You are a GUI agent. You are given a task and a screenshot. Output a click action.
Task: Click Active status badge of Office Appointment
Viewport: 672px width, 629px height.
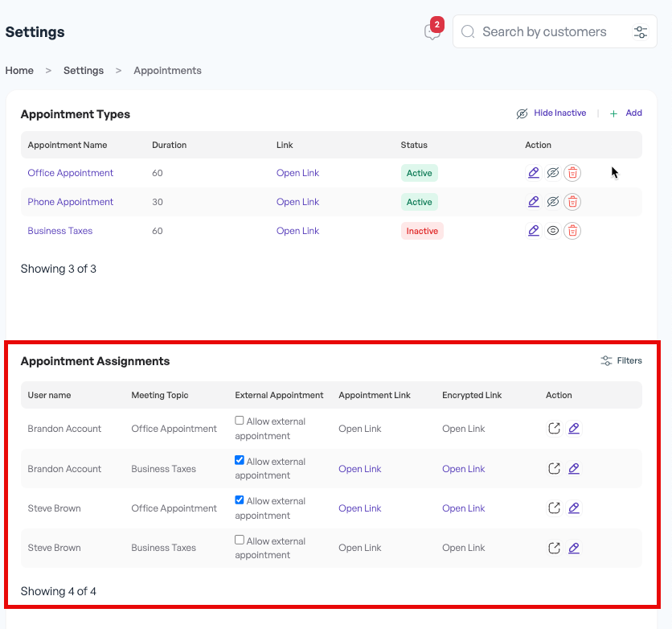(x=419, y=173)
